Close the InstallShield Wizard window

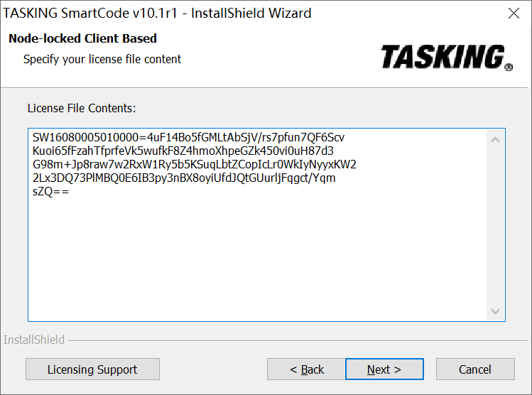tap(514, 13)
